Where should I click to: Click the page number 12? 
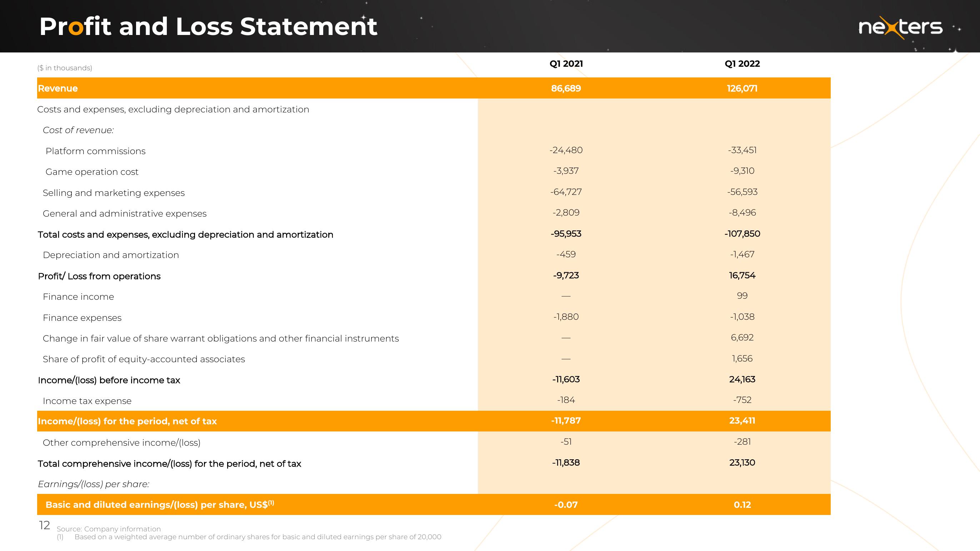(45, 526)
